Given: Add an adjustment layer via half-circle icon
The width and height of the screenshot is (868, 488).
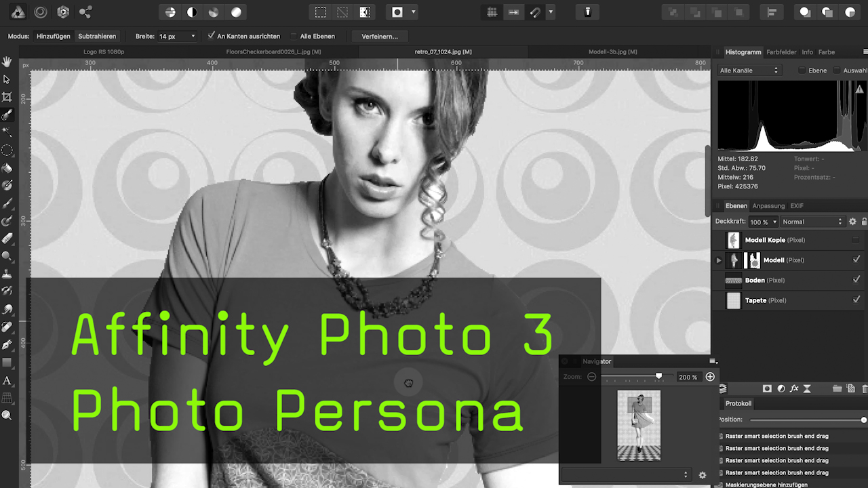Looking at the screenshot, I should click(781, 389).
